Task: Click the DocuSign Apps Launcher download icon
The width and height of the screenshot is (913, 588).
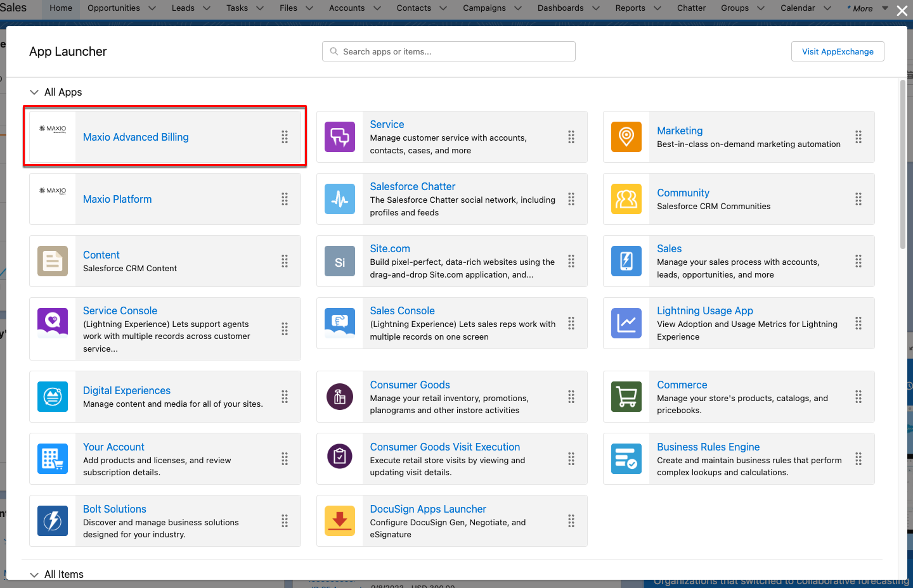Action: pos(340,521)
